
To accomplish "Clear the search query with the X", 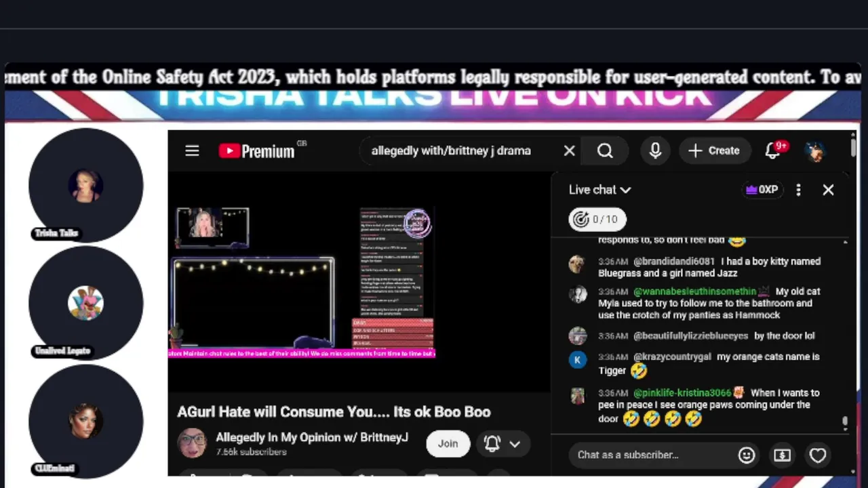I will click(569, 150).
